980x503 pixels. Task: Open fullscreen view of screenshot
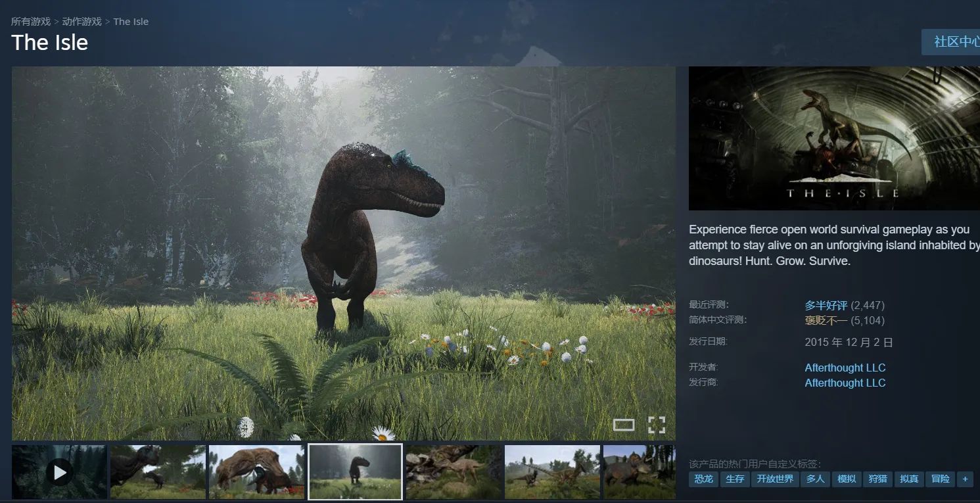(657, 425)
